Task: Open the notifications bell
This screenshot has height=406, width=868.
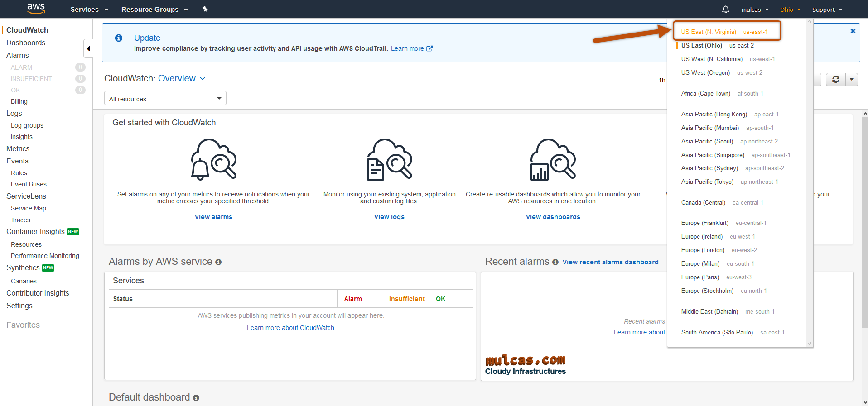Action: click(725, 10)
